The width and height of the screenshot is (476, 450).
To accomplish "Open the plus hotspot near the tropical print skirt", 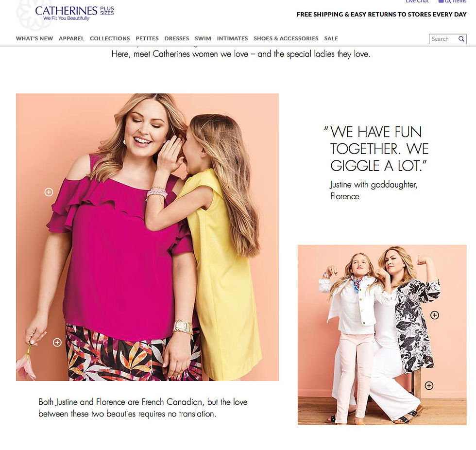I will point(57,342).
